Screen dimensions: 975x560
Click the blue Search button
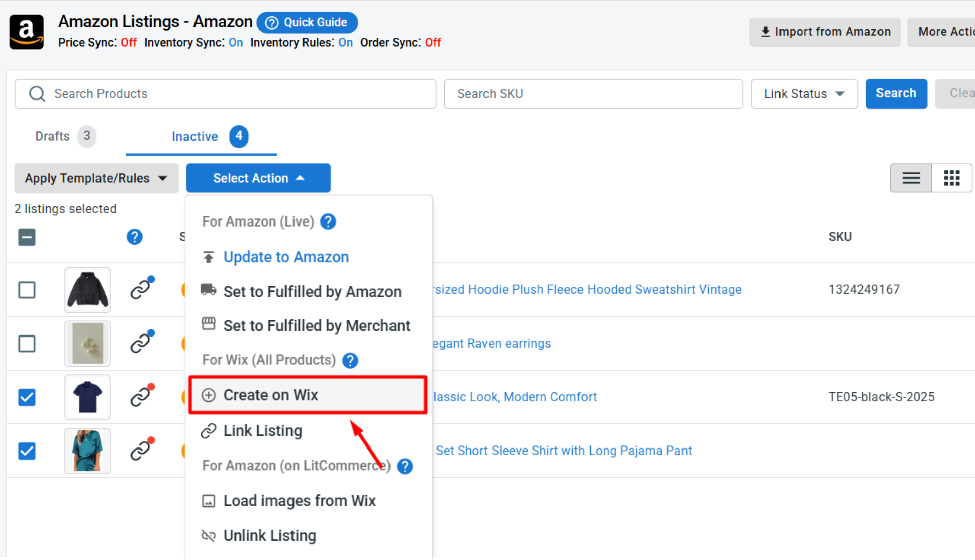[x=896, y=94]
